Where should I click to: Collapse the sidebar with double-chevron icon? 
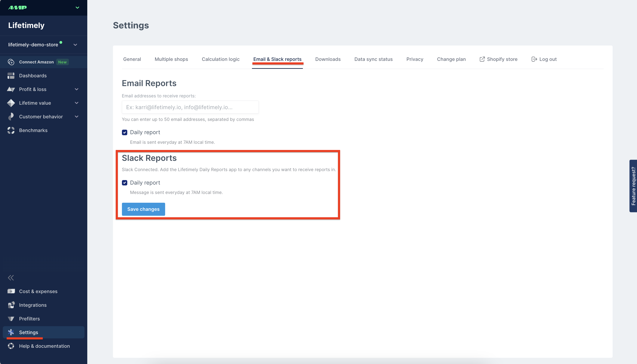11,278
